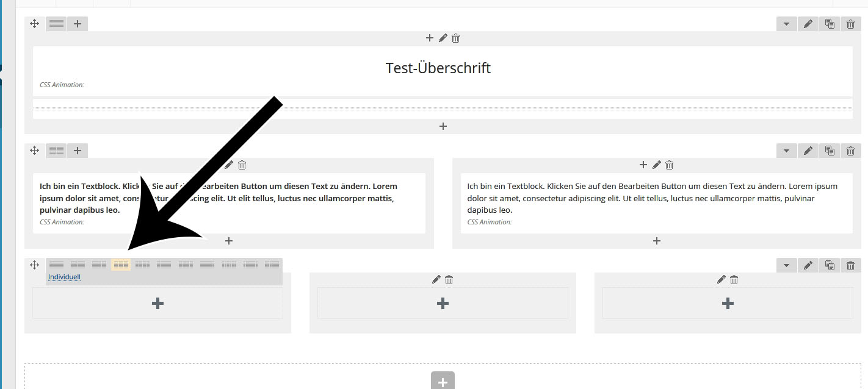Image resolution: width=868 pixels, height=389 pixels.
Task: Delete the right text block column using its trash icon
Action: point(669,165)
